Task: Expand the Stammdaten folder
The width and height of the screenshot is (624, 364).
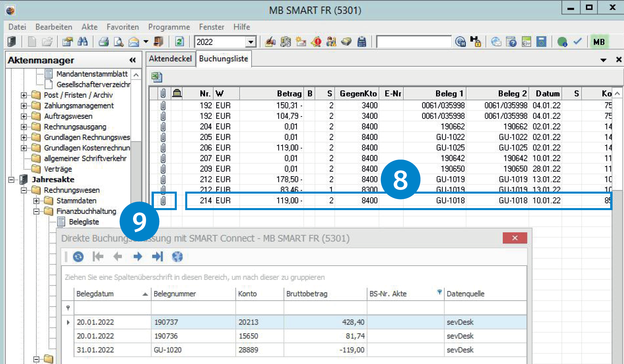Action: [36, 201]
